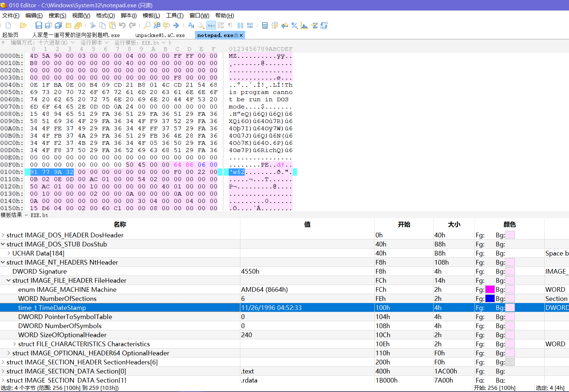This screenshot has height=392, width=569.
Task: Click the Histogram analysis icon
Action: (304, 25)
